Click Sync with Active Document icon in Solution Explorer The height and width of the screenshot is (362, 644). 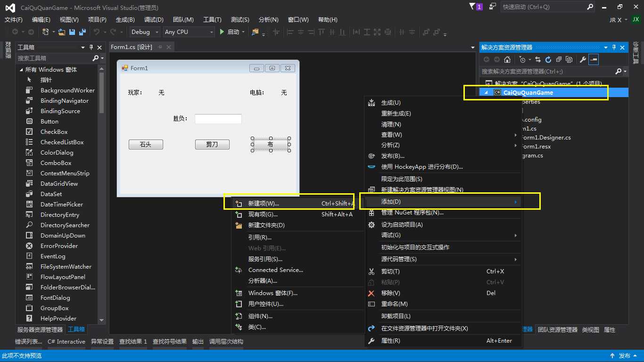538,59
